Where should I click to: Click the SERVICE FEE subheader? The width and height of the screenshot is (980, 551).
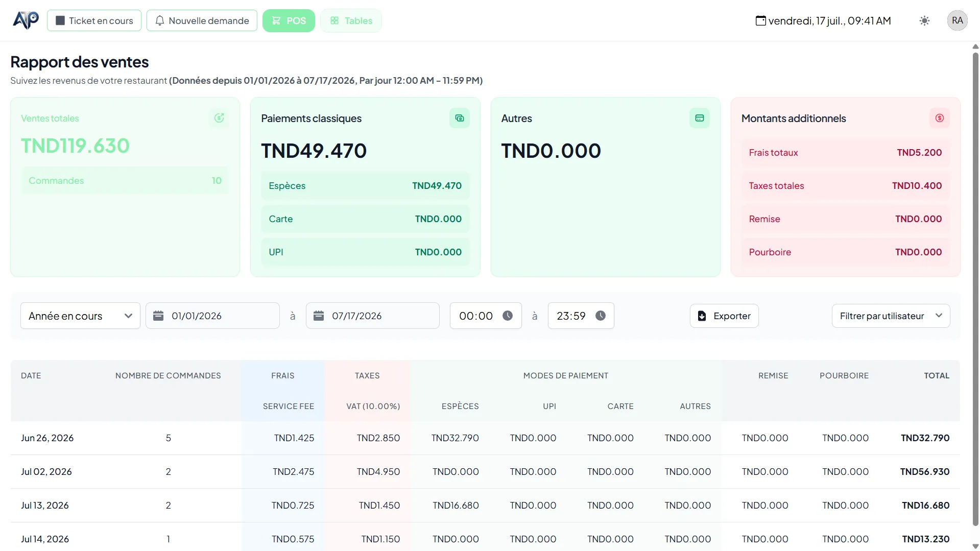pos(289,406)
